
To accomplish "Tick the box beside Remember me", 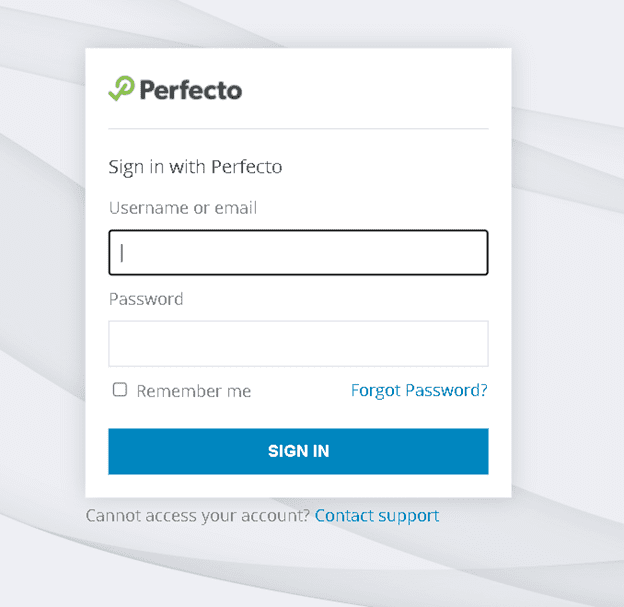I will (x=120, y=390).
